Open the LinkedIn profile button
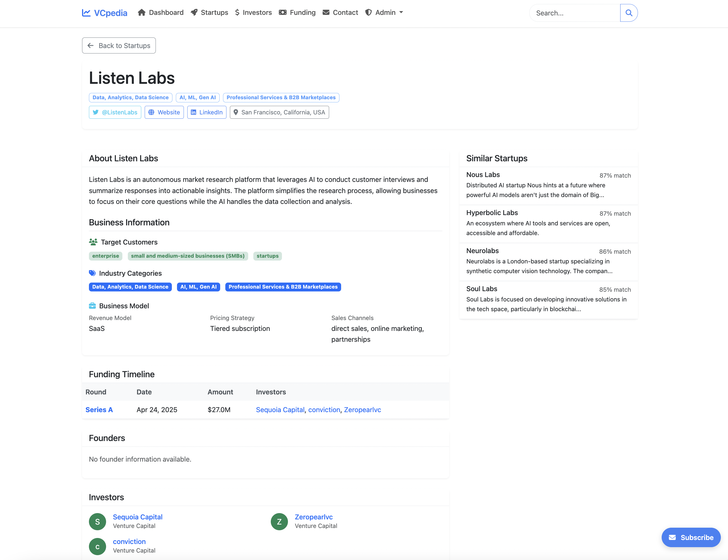 pyautogui.click(x=206, y=112)
